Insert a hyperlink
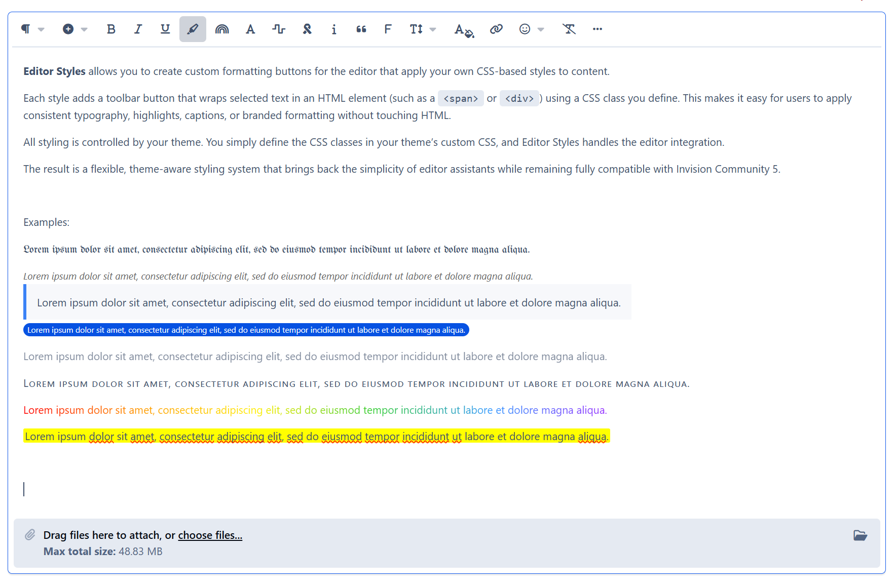The image size is (896, 588). [x=496, y=29]
